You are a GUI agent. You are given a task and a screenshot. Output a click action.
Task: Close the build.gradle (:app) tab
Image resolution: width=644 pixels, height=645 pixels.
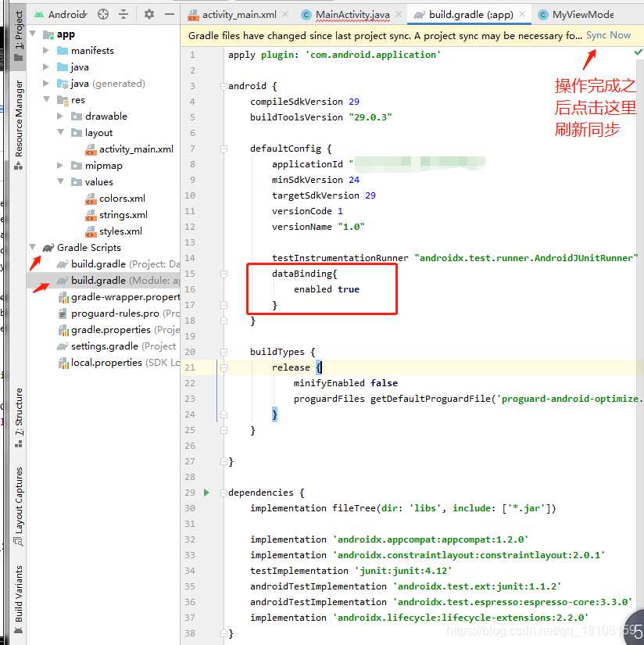(x=522, y=14)
